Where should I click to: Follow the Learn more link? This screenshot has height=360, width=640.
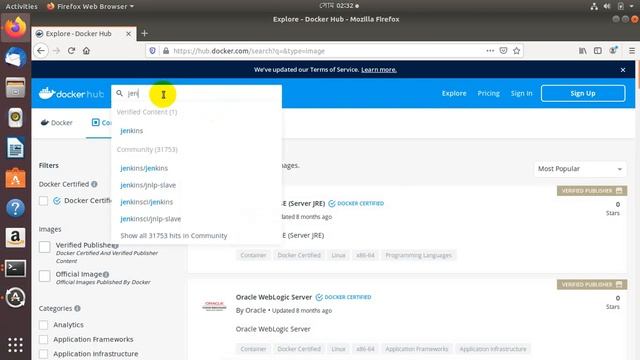point(379,70)
